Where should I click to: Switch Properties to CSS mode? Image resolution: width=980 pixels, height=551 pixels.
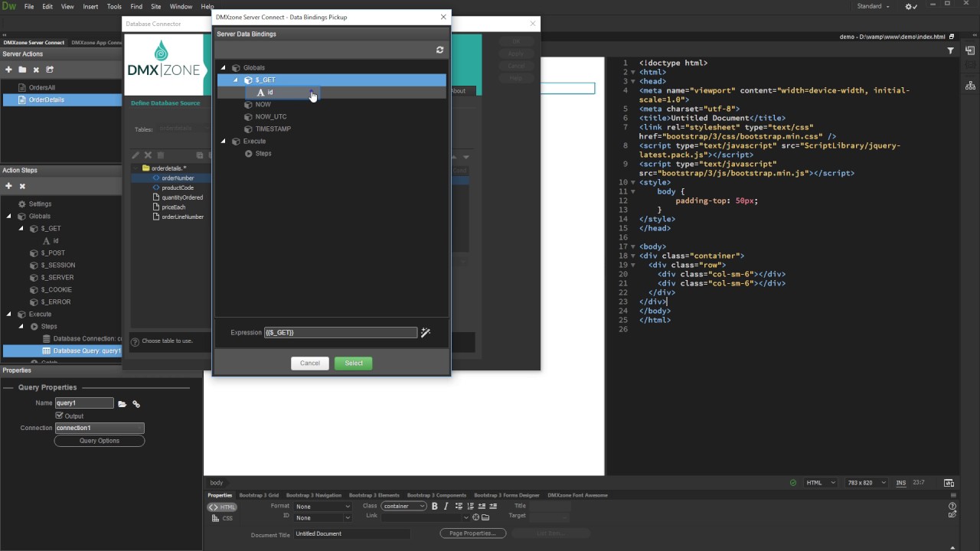(222, 518)
